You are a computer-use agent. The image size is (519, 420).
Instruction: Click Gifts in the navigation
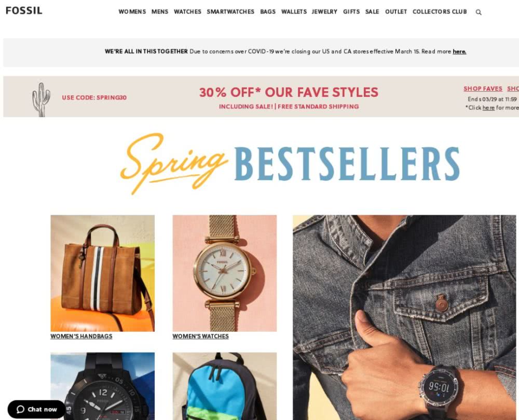(351, 11)
